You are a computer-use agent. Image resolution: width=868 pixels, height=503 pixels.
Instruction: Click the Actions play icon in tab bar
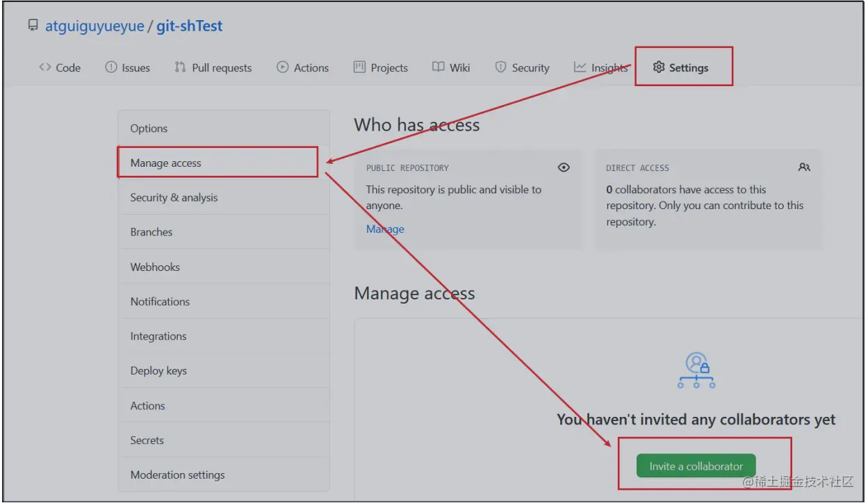pyautogui.click(x=282, y=67)
